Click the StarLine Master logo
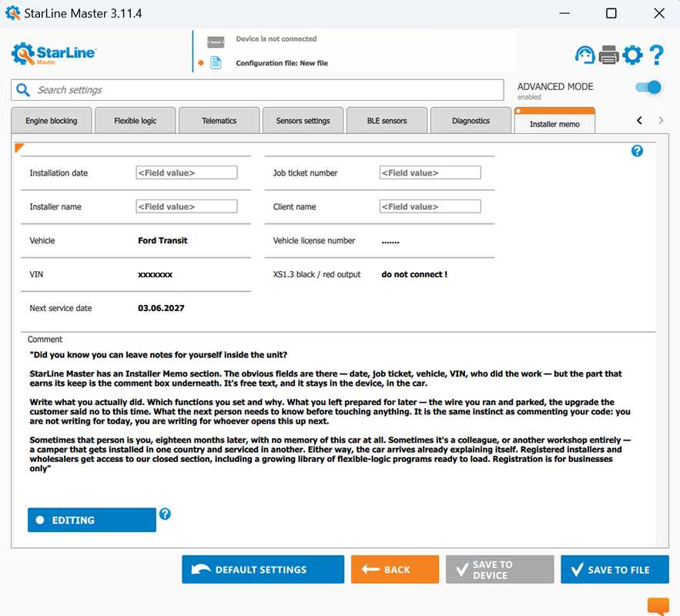The width and height of the screenshot is (680, 616). pyautogui.click(x=54, y=54)
